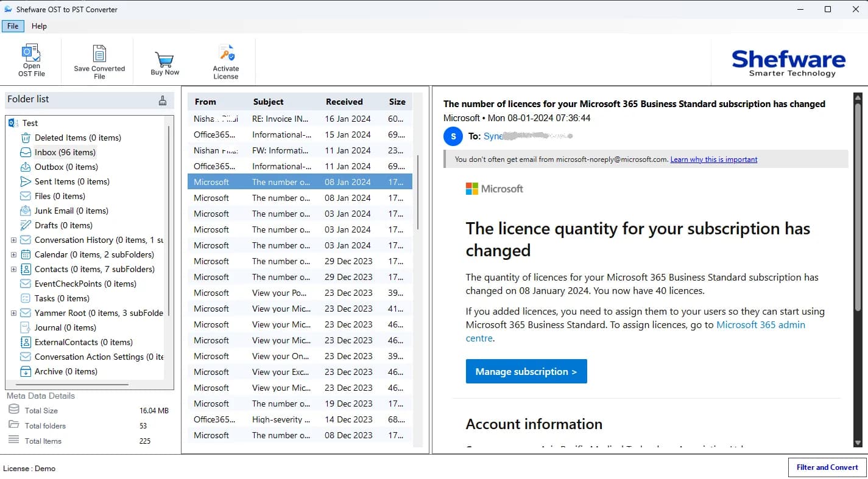Select the Sent Items (0 items) folder

(x=72, y=181)
